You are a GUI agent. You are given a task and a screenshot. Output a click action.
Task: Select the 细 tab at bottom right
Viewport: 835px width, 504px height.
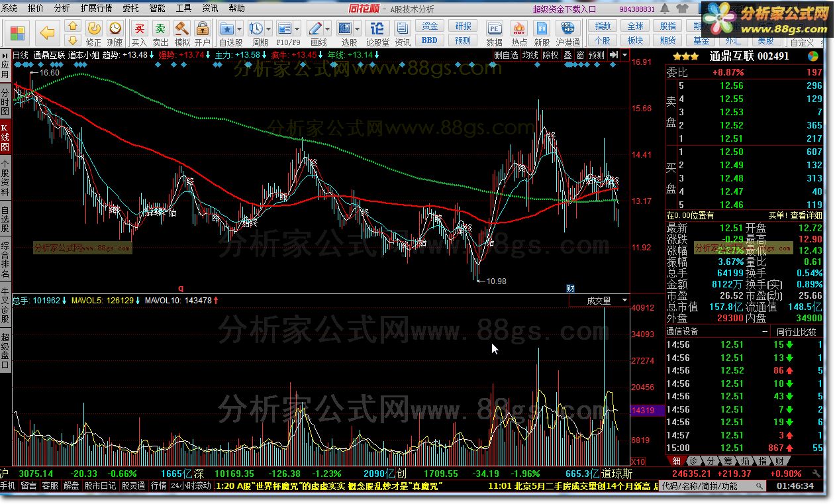[677, 460]
